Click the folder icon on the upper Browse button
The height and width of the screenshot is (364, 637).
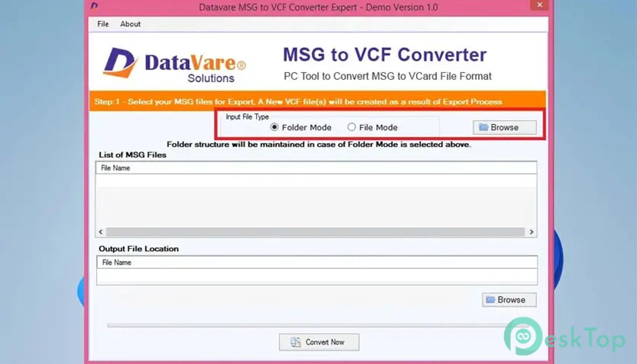pos(484,128)
